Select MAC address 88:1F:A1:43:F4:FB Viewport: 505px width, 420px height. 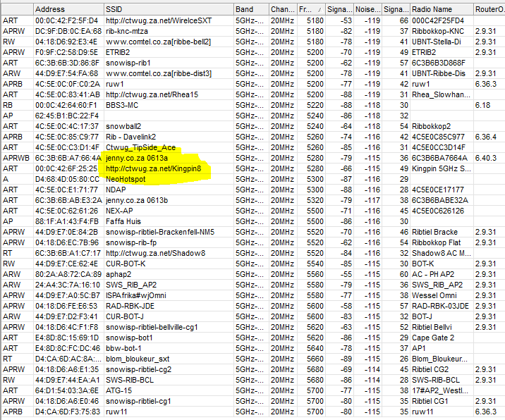(x=68, y=221)
